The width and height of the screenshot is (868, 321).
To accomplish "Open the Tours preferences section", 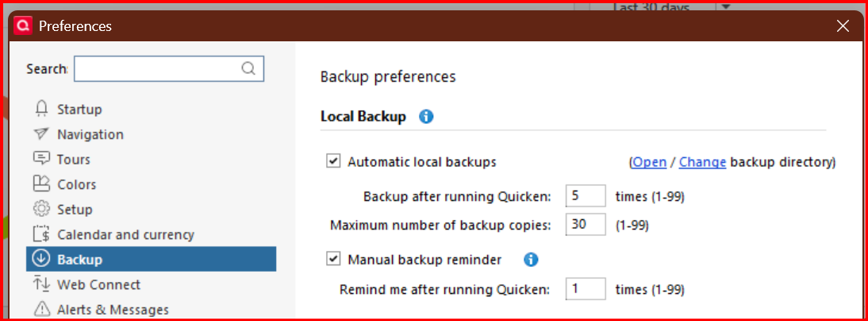I will (x=74, y=159).
